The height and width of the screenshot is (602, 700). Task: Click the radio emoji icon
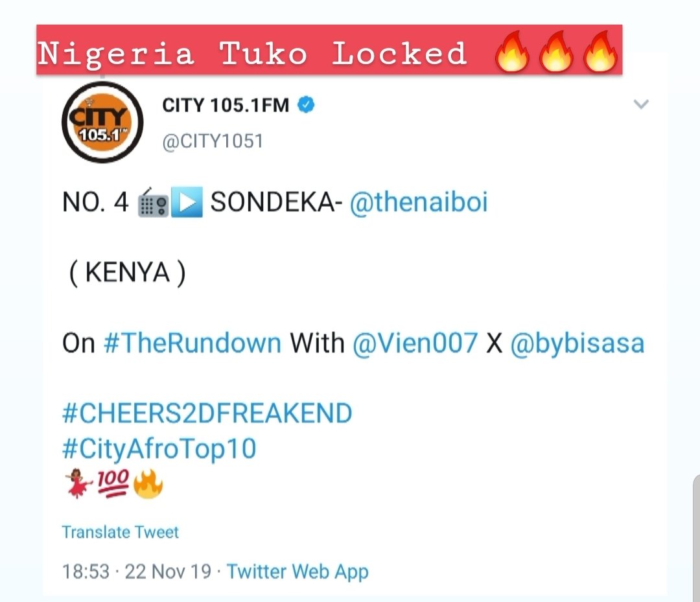pyautogui.click(x=153, y=203)
